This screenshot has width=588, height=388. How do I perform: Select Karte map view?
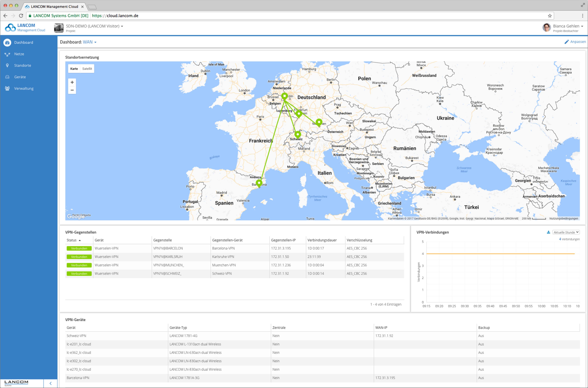74,69
